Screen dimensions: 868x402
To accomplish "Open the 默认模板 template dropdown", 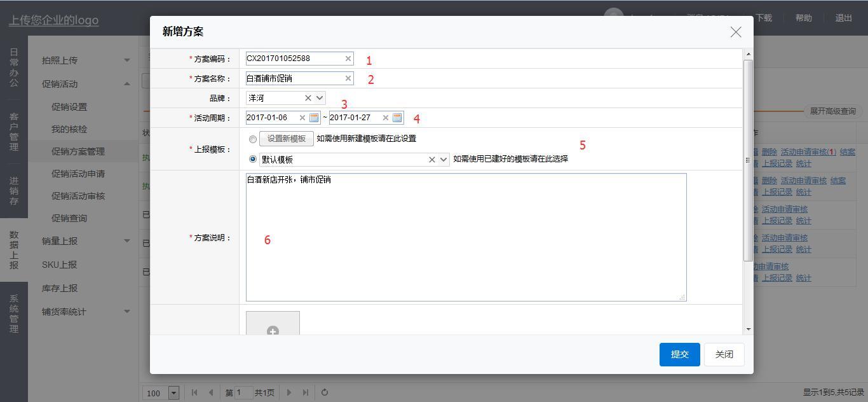I will click(443, 160).
